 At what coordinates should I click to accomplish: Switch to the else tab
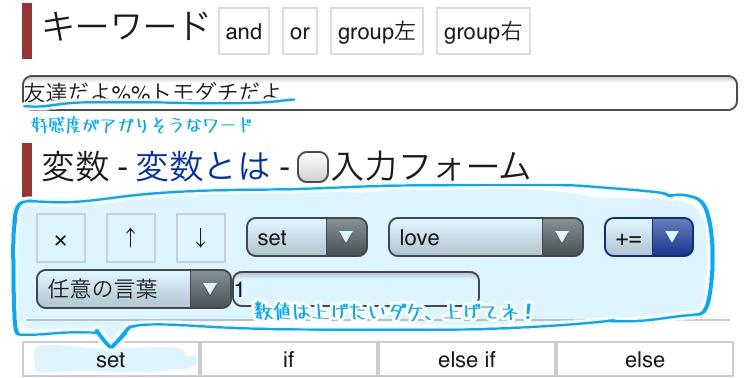pos(645,359)
